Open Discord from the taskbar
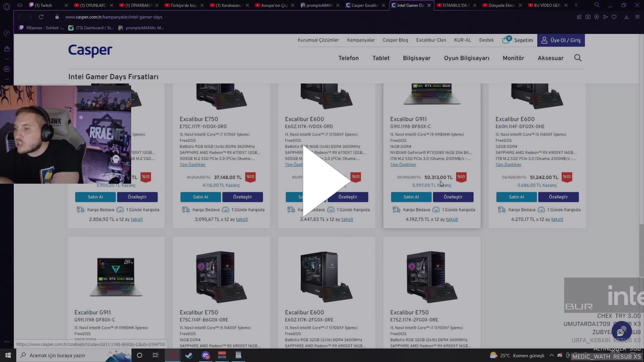Viewport: 644px width, 362px height. pyautogui.click(x=206, y=355)
